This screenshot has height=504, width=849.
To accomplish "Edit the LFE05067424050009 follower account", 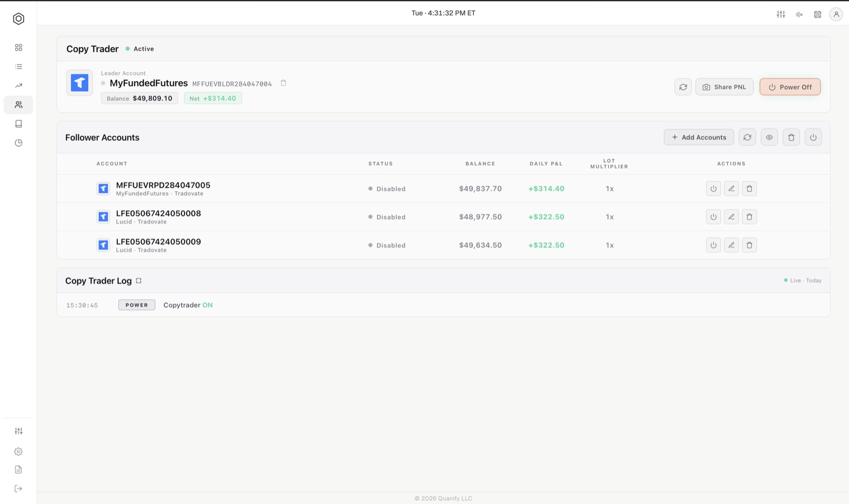I will (732, 245).
